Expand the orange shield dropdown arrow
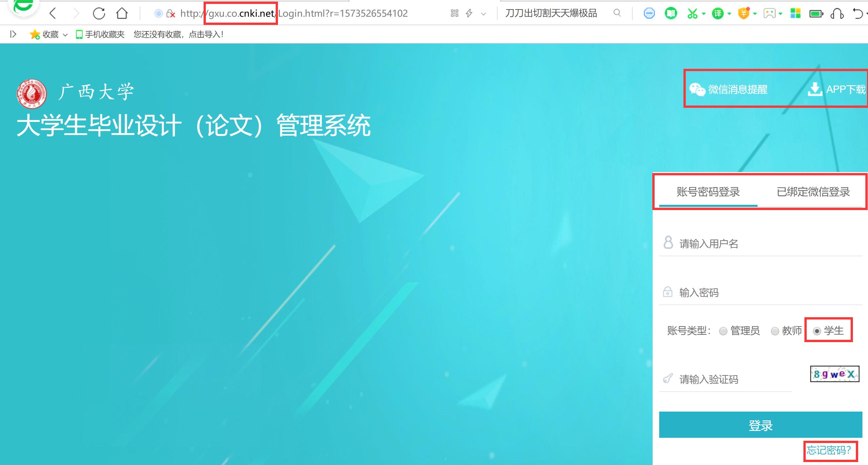The height and width of the screenshot is (465, 868). (x=755, y=14)
